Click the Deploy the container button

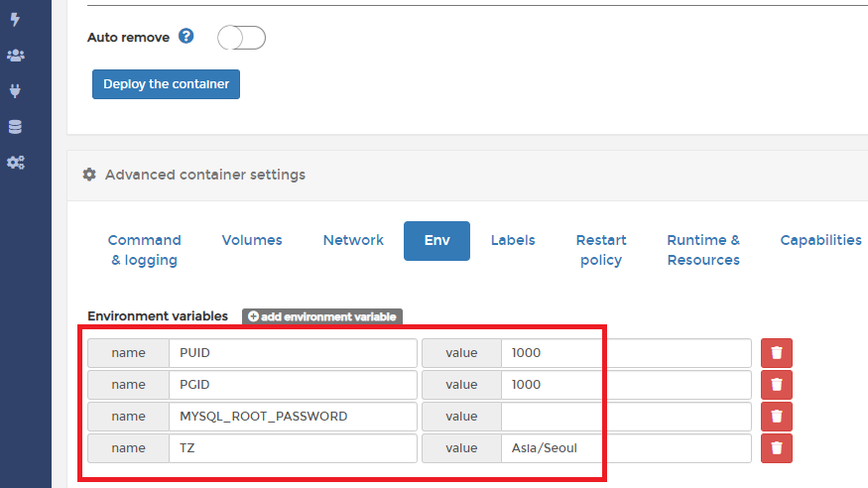[x=166, y=84]
